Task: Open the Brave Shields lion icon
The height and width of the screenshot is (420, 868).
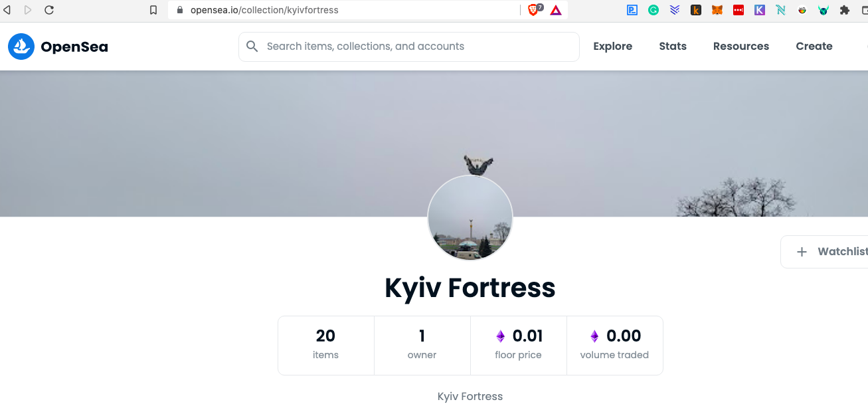Action: [533, 10]
